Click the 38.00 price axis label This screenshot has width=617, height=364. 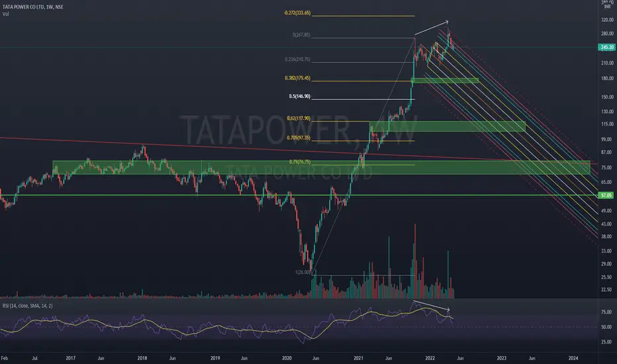click(607, 236)
